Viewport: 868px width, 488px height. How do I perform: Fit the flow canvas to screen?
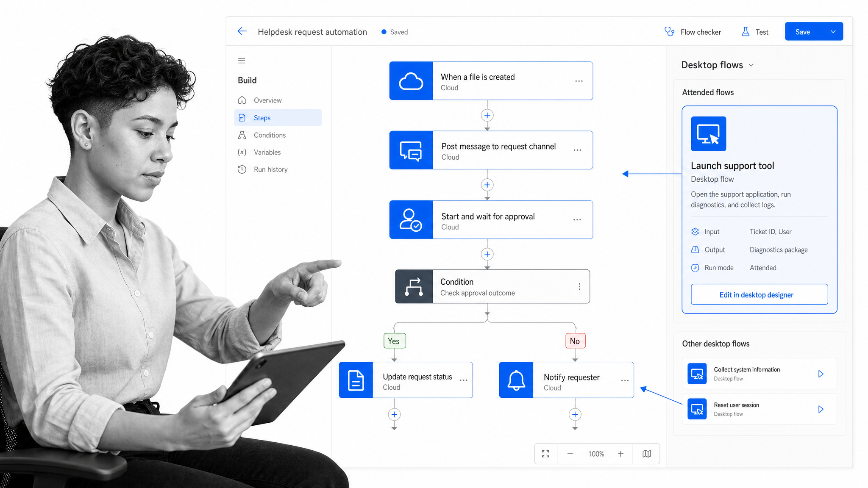(x=545, y=454)
